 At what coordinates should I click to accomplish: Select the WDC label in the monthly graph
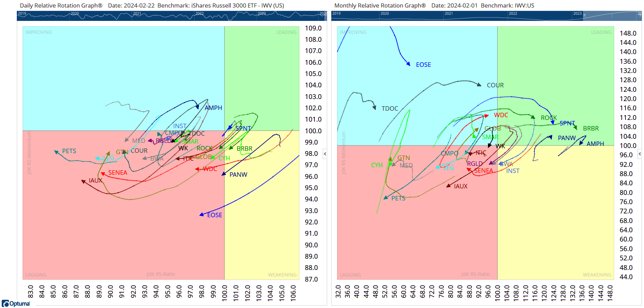pyautogui.click(x=501, y=115)
